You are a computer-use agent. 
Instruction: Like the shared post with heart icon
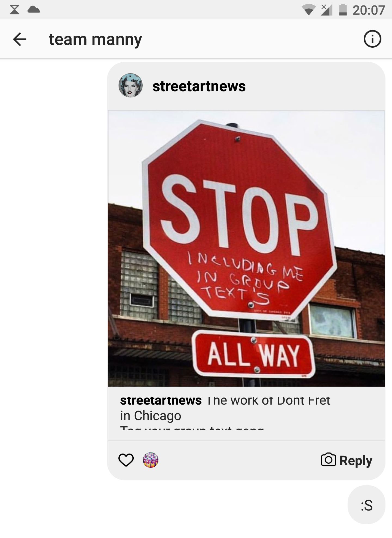(126, 460)
